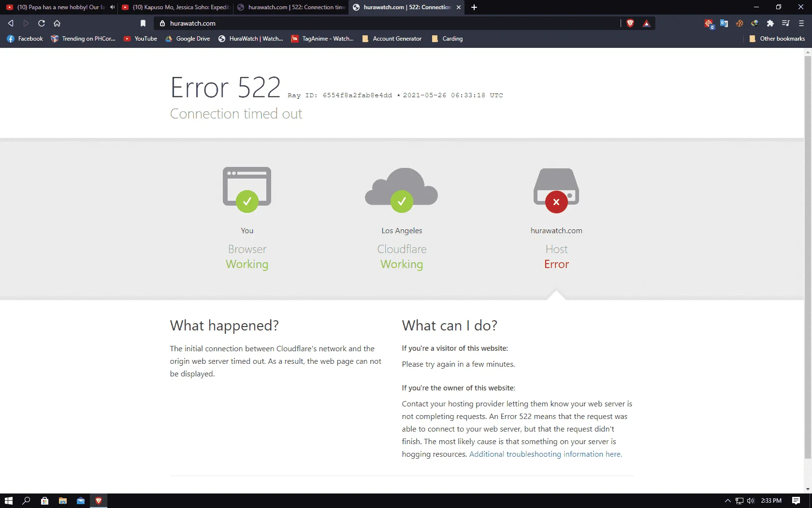Close the active 522 Connection tab
The image size is (812, 508).
[459, 7]
